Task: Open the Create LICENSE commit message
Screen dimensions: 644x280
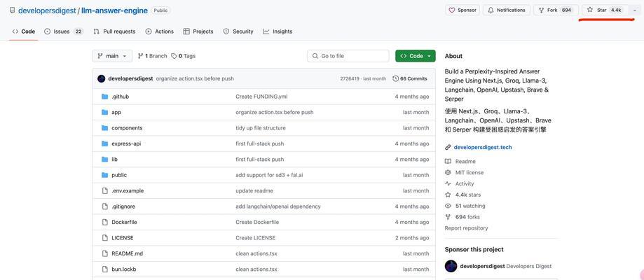Action: click(x=256, y=238)
